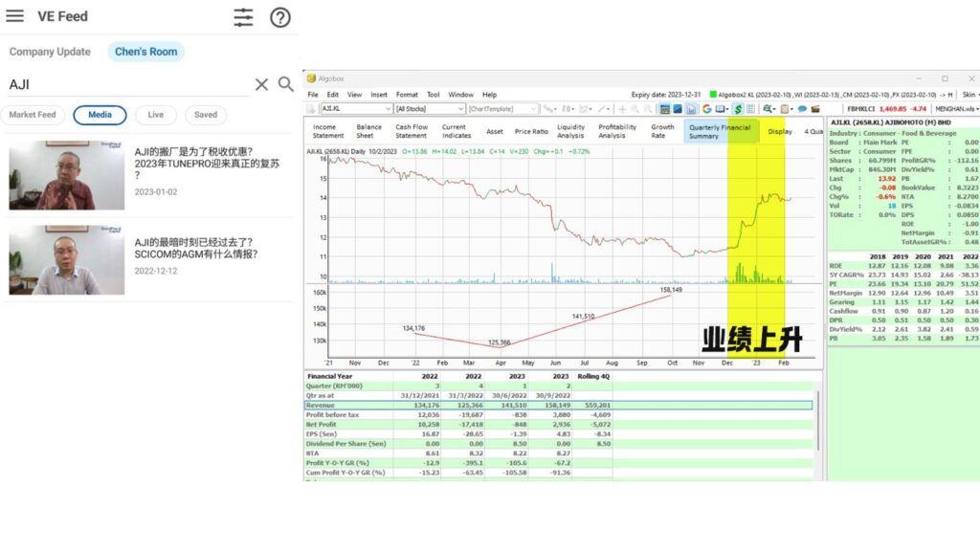The width and height of the screenshot is (980, 551).
Task: Show the Profitability Analysis view
Action: pos(617,131)
